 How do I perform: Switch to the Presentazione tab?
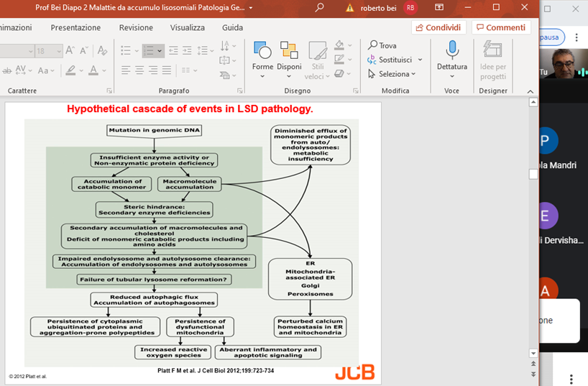(75, 27)
